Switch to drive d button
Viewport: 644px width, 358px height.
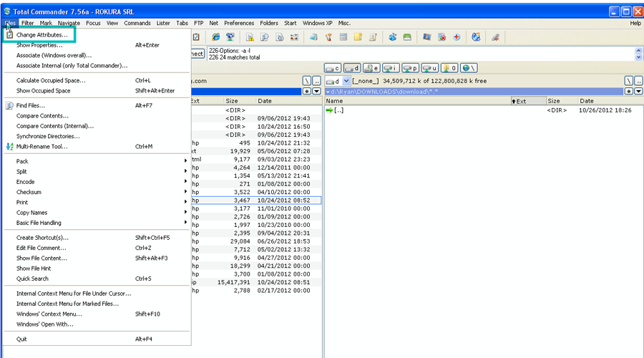[x=352, y=68]
